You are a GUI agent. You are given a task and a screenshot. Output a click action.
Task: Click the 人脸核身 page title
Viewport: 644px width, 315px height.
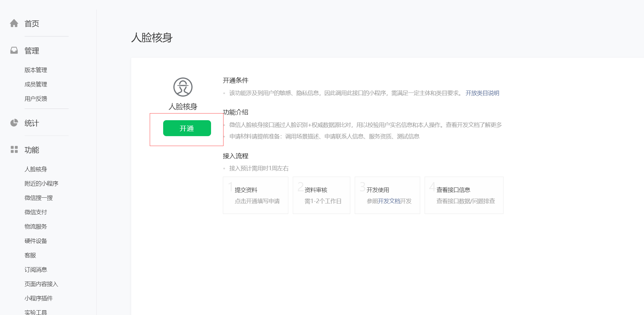tap(152, 38)
